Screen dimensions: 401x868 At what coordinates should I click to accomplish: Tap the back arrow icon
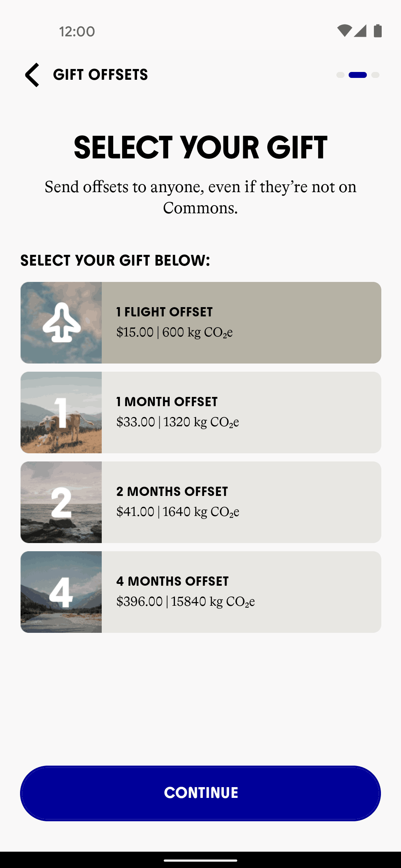coord(32,75)
